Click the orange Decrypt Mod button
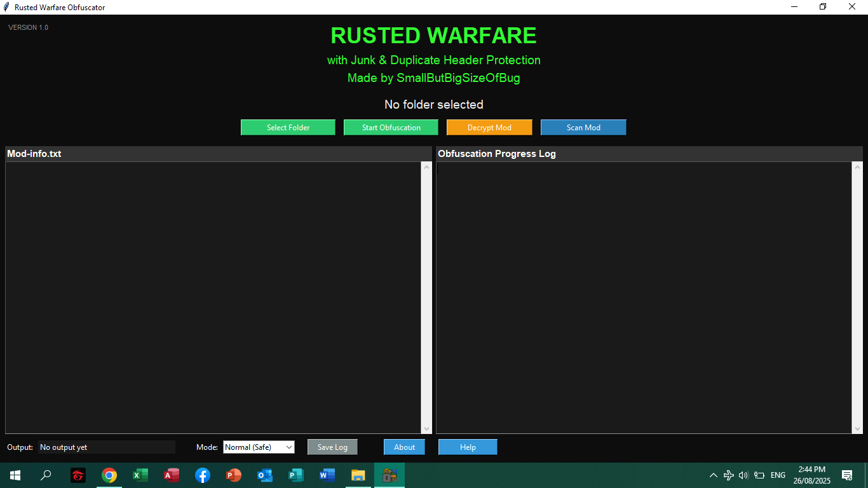This screenshot has height=488, width=868. point(489,127)
